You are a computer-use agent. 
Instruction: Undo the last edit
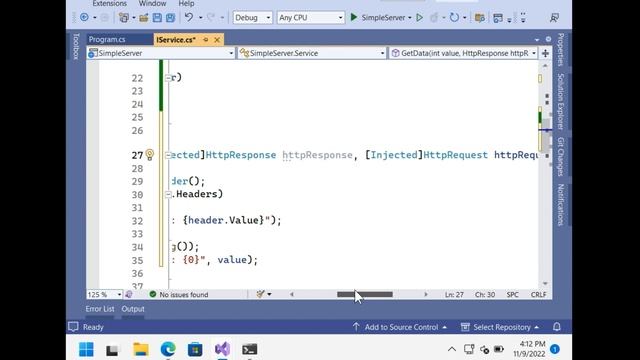[x=189, y=18]
